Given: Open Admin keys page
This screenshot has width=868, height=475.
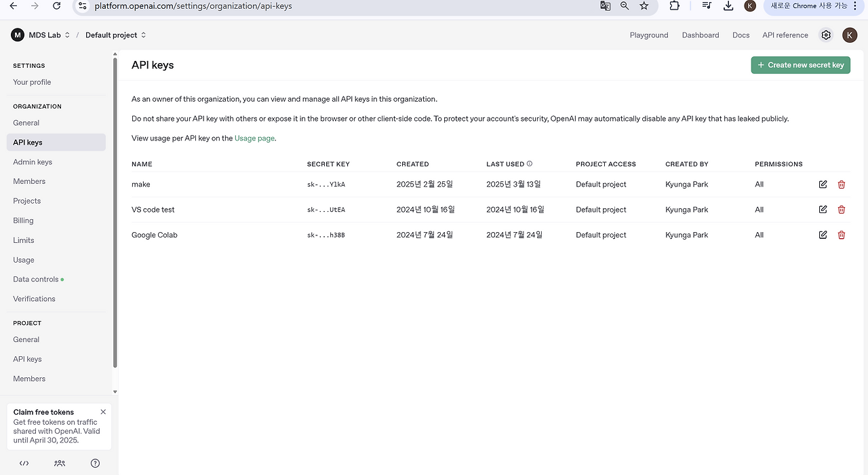Looking at the screenshot, I should pyautogui.click(x=33, y=162).
